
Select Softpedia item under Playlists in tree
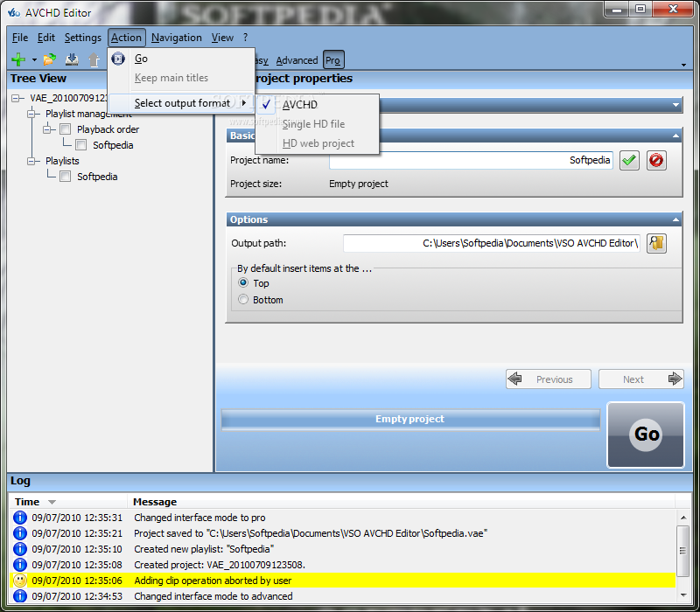[97, 177]
